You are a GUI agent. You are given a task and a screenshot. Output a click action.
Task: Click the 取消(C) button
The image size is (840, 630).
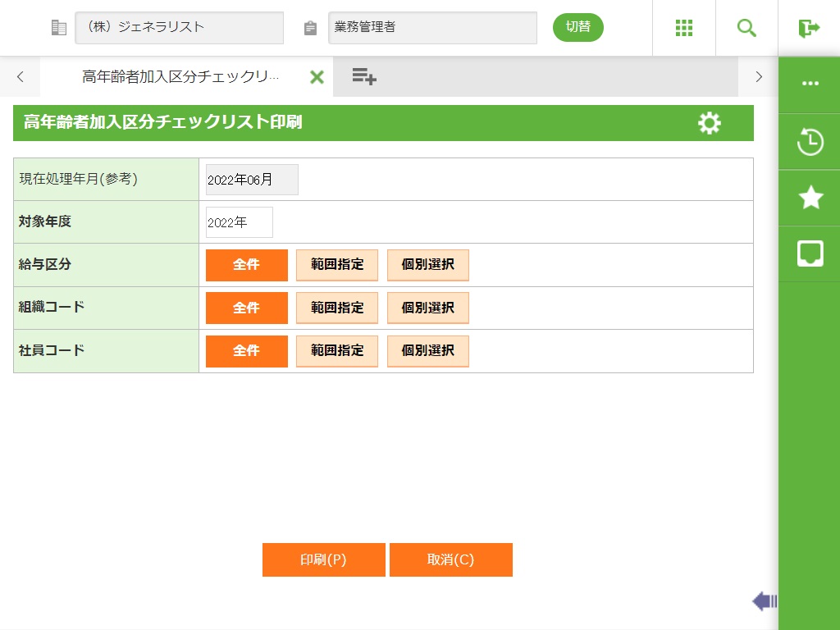(451, 560)
